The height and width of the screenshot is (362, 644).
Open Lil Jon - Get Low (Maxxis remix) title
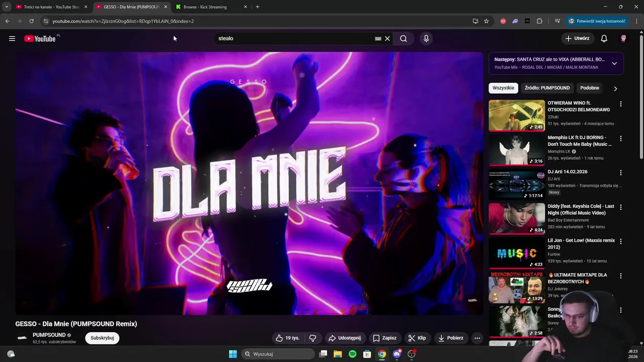tap(581, 244)
